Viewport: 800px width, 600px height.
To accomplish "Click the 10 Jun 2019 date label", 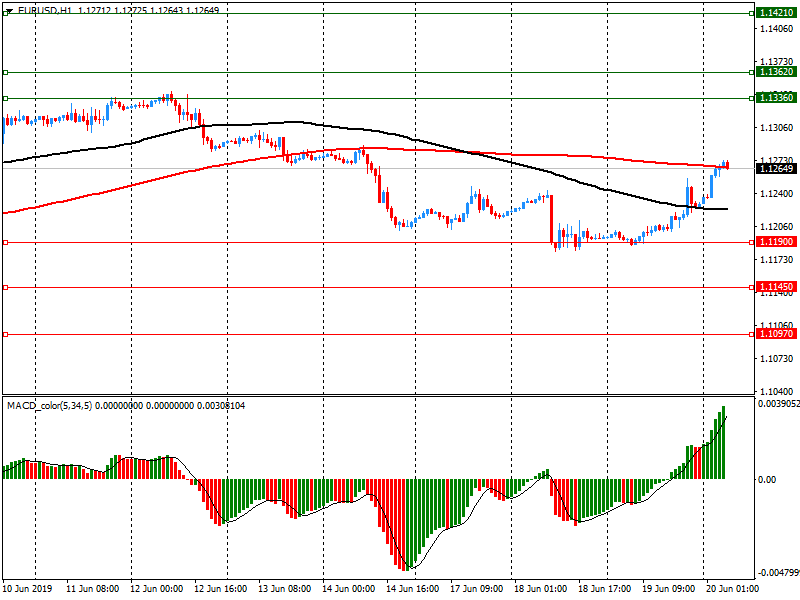I will tap(27, 588).
